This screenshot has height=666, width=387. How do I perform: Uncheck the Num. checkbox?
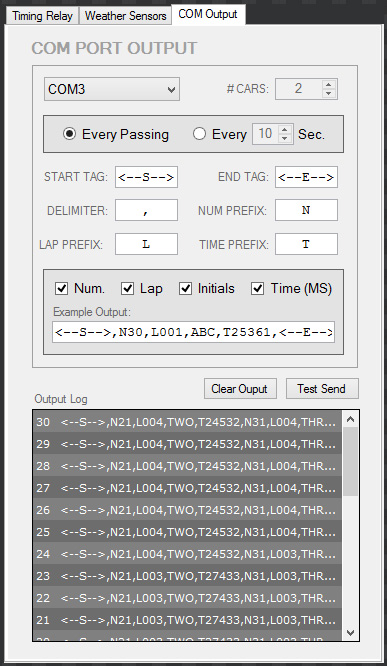[x=62, y=289]
